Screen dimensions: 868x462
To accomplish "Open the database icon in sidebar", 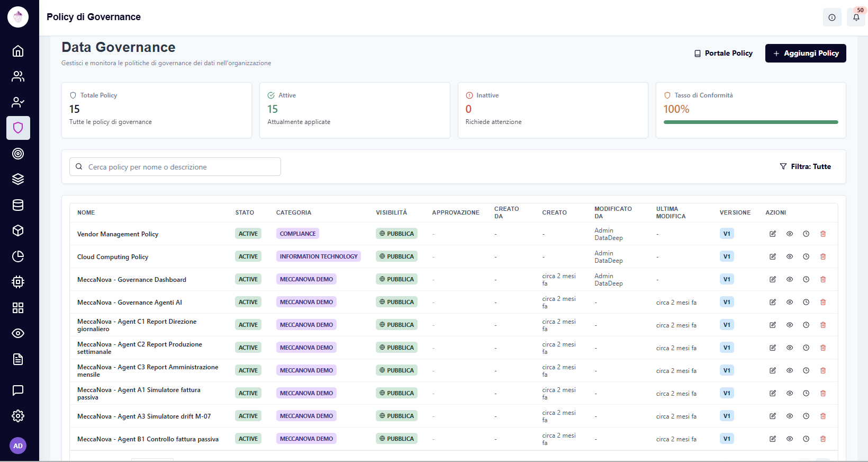I will coord(18,205).
